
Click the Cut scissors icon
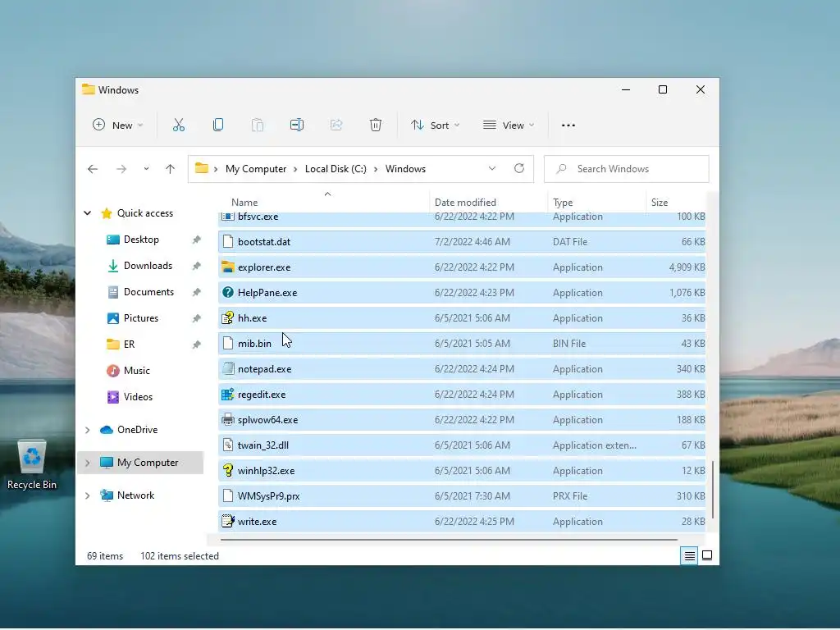point(178,126)
